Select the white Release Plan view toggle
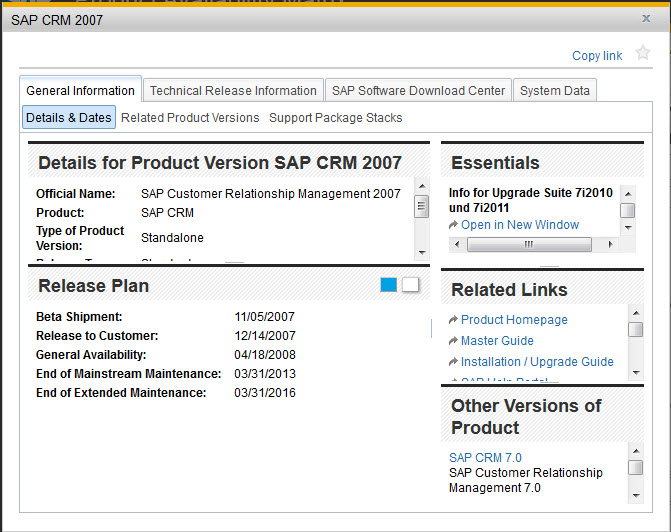Viewport: 671px width, 532px height. click(410, 285)
